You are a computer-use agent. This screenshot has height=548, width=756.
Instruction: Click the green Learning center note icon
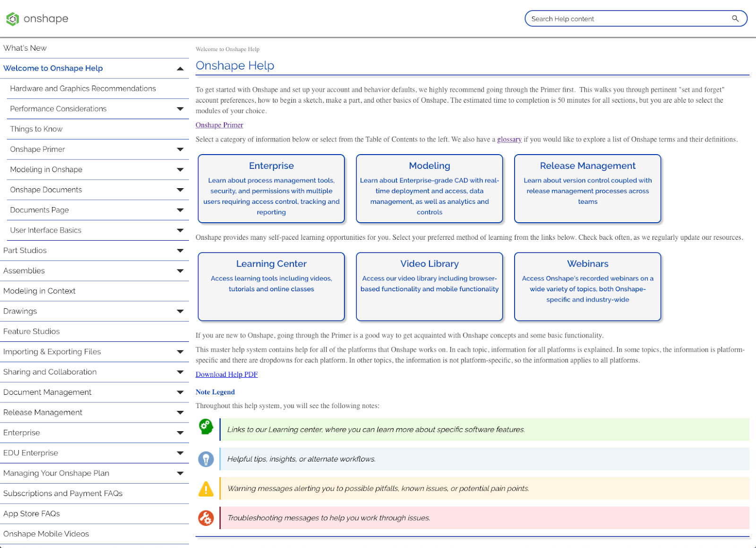click(x=206, y=427)
